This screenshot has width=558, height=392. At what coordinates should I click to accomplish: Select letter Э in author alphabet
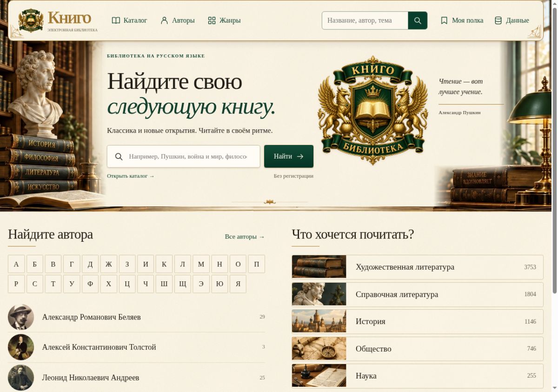201,284
